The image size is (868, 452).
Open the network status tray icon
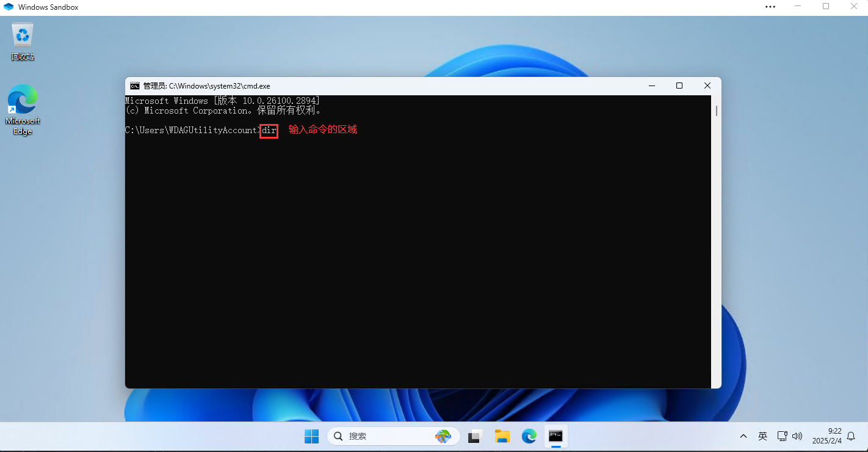783,436
